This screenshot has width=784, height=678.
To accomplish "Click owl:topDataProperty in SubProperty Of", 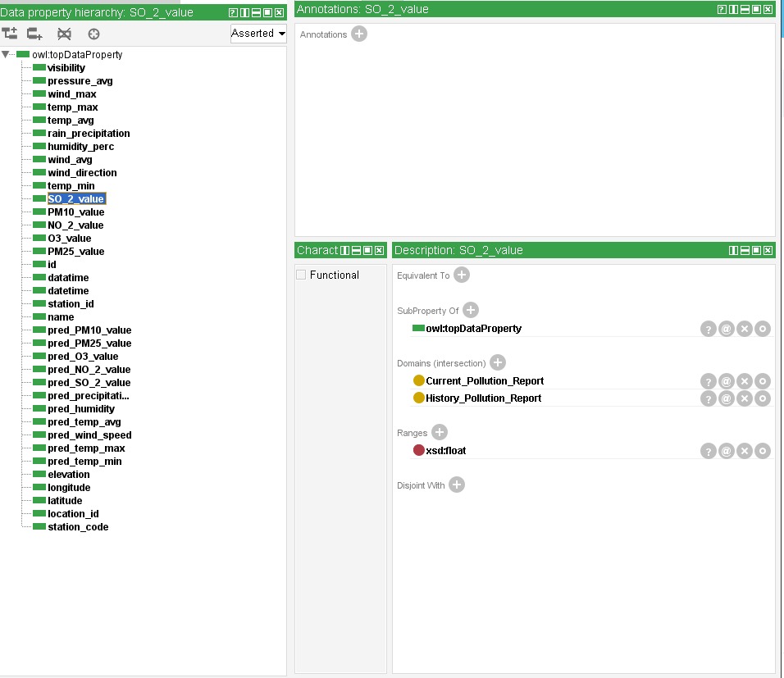I will click(x=473, y=329).
